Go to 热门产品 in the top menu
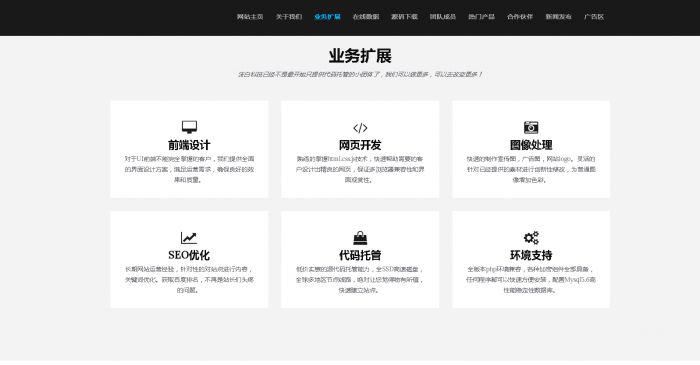 coord(481,17)
